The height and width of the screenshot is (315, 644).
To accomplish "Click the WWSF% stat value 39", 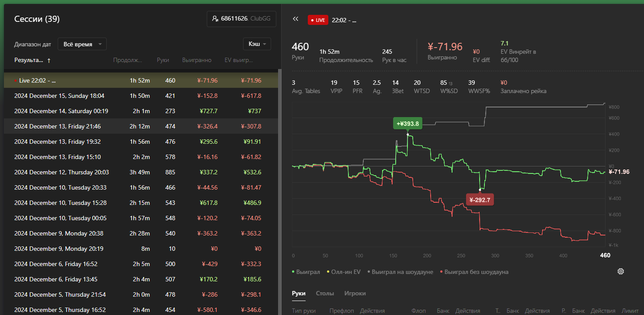I will 471,83.
